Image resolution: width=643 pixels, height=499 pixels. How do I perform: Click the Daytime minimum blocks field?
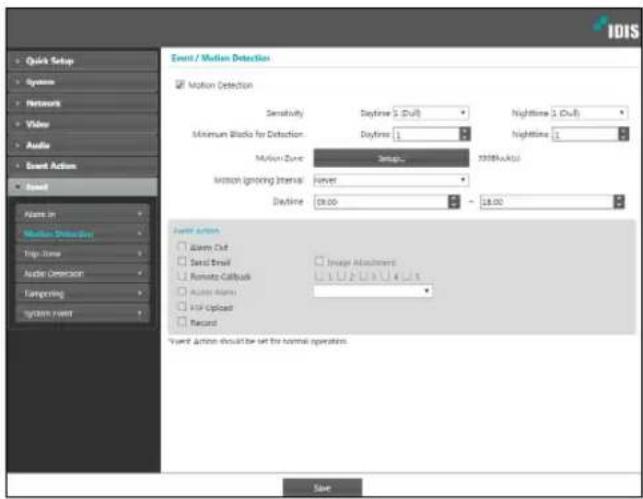coord(426,134)
